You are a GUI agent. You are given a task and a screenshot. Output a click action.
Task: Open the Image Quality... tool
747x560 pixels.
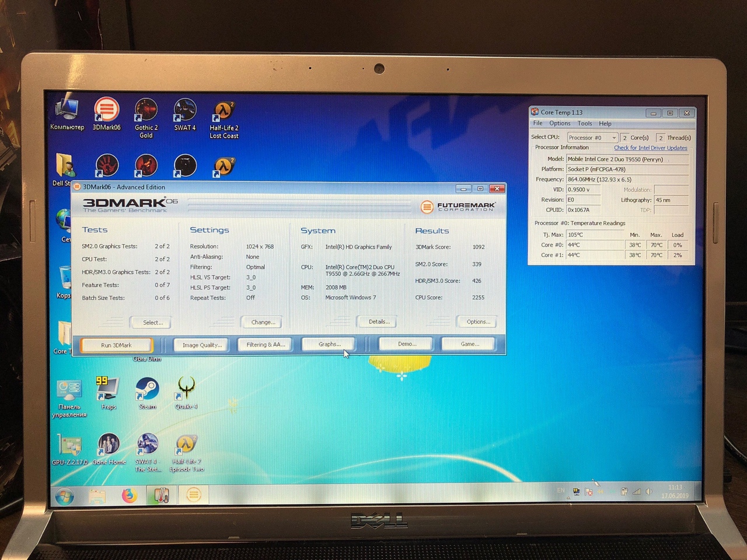pos(202,345)
